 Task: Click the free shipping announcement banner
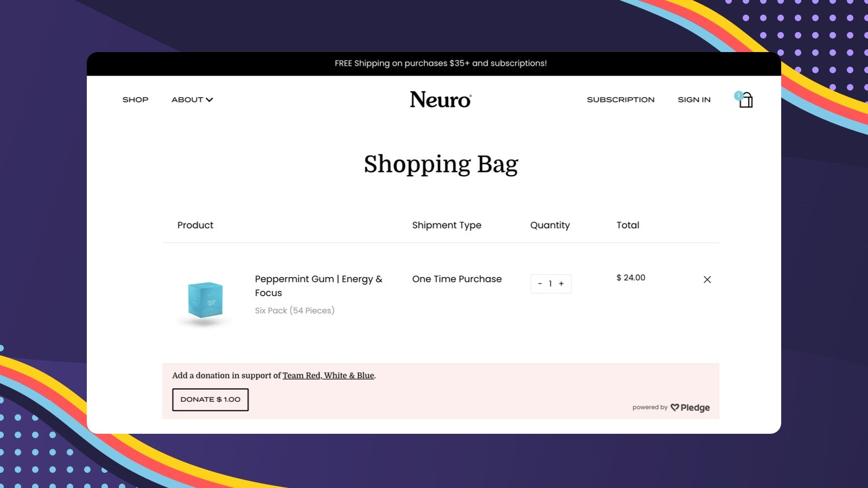tap(434, 63)
